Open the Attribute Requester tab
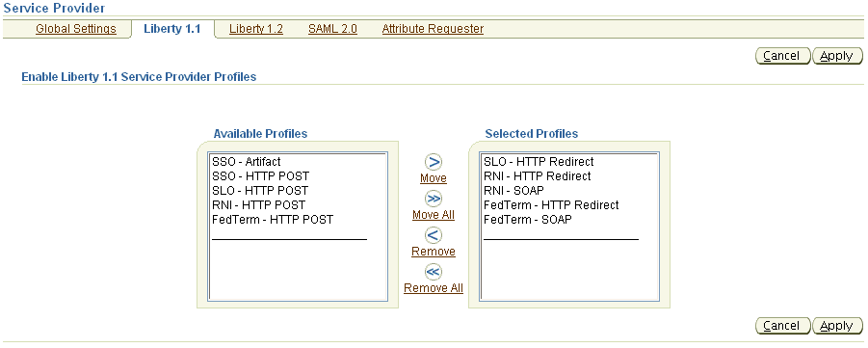Image resolution: width=868 pixels, height=348 pixels. (433, 29)
